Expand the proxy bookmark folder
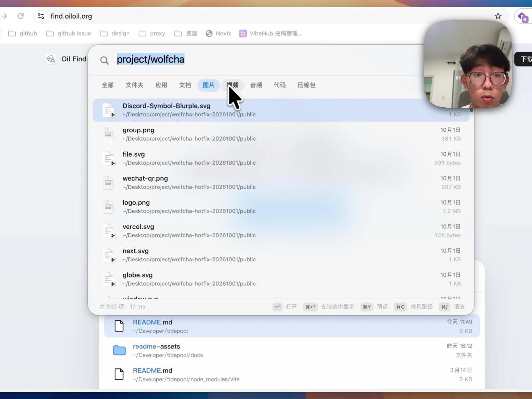This screenshot has width=532, height=399. coord(152,34)
